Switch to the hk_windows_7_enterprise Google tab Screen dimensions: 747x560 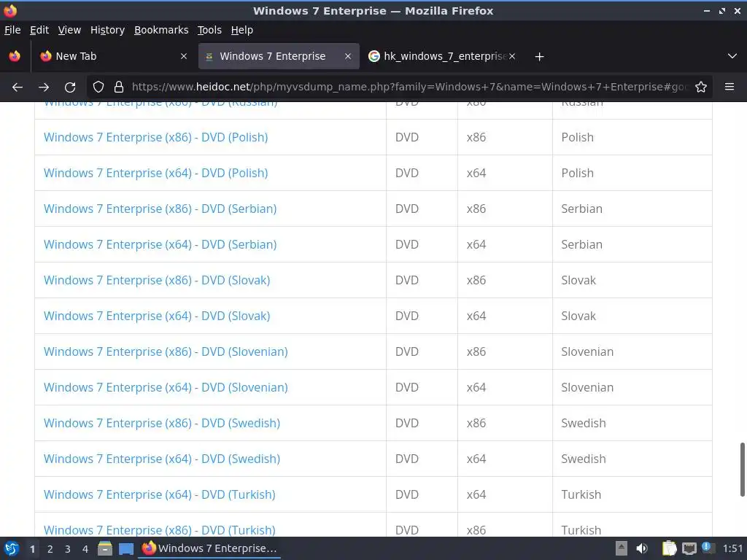(x=441, y=56)
